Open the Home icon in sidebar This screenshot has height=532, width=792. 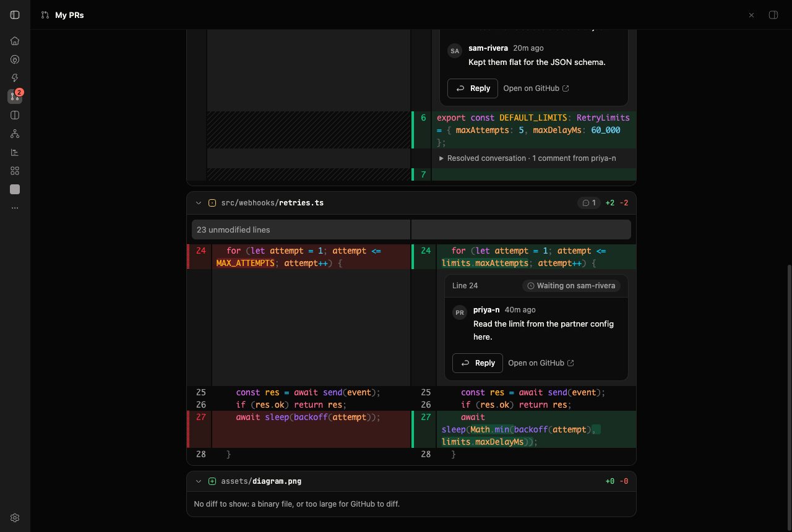tap(15, 41)
